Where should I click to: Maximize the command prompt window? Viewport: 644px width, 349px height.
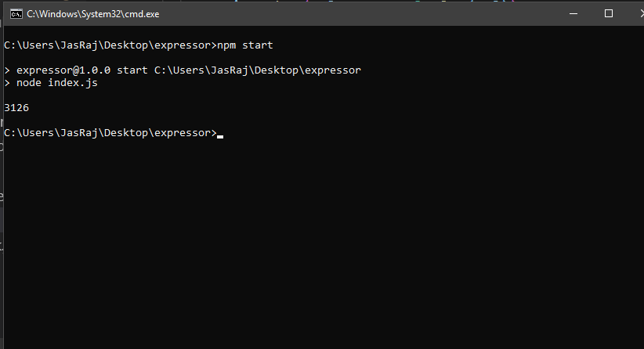tap(609, 13)
